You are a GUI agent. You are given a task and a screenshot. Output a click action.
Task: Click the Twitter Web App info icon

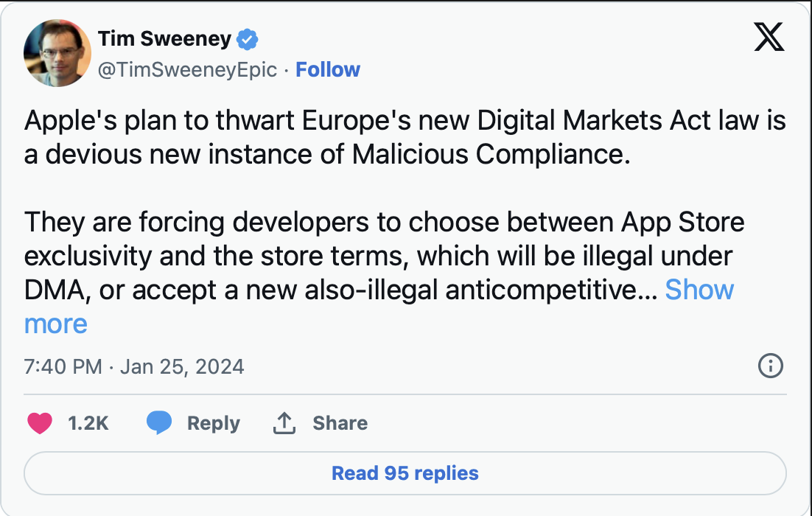pyautogui.click(x=771, y=366)
